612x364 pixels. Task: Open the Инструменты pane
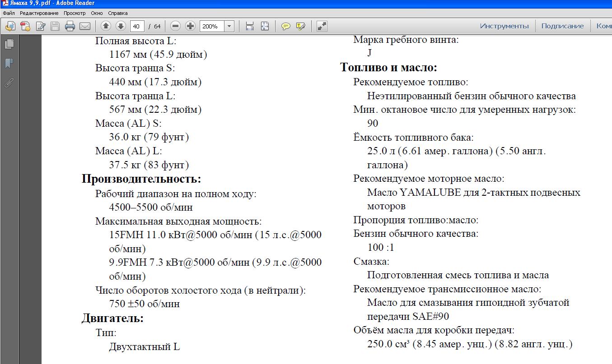pos(504,26)
